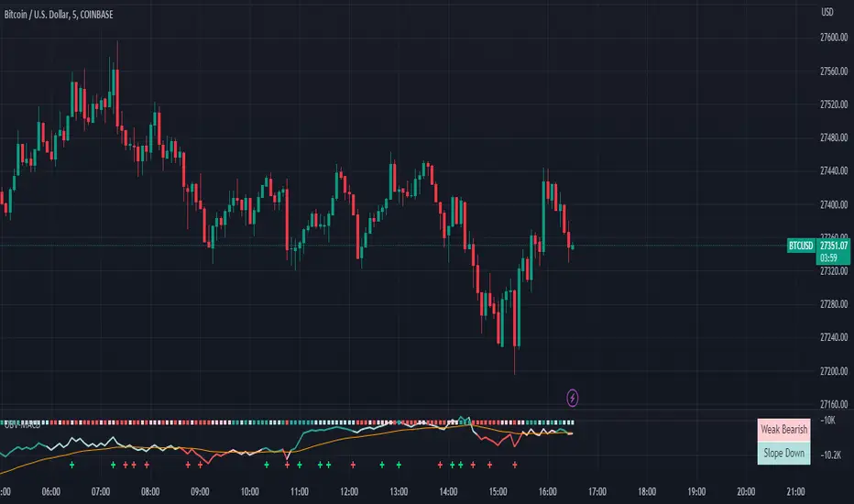The height and width of the screenshot is (504, 854).
Task: Click the Slope Down status cell
Action: tap(783, 453)
